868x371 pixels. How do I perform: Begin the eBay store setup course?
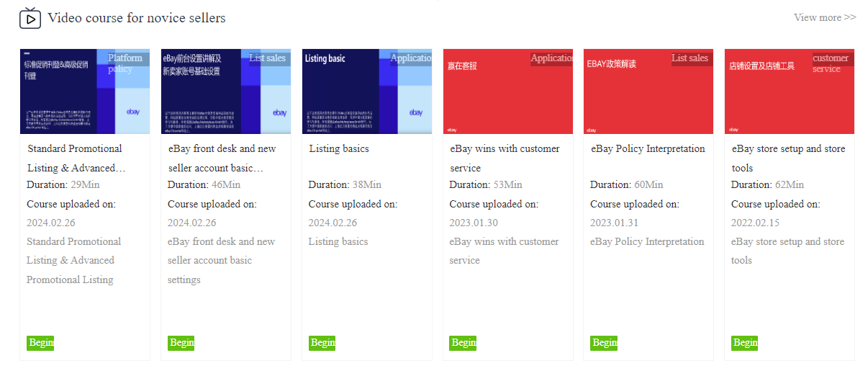745,343
